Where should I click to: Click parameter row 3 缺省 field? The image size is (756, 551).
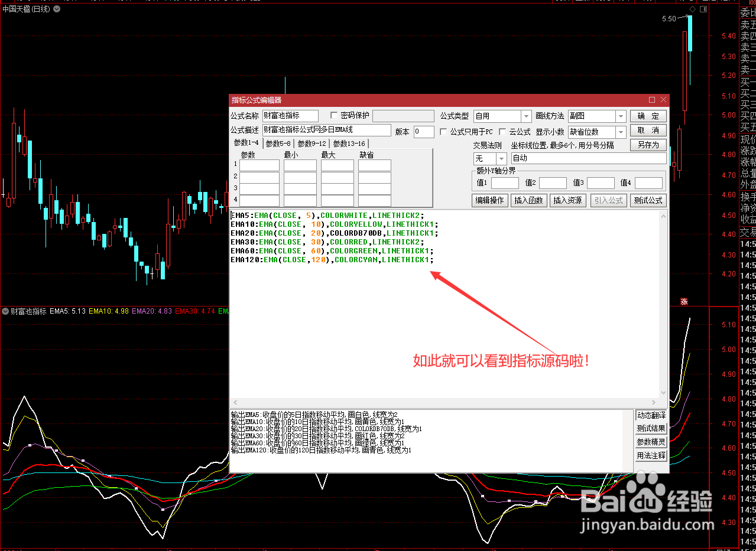375,190
